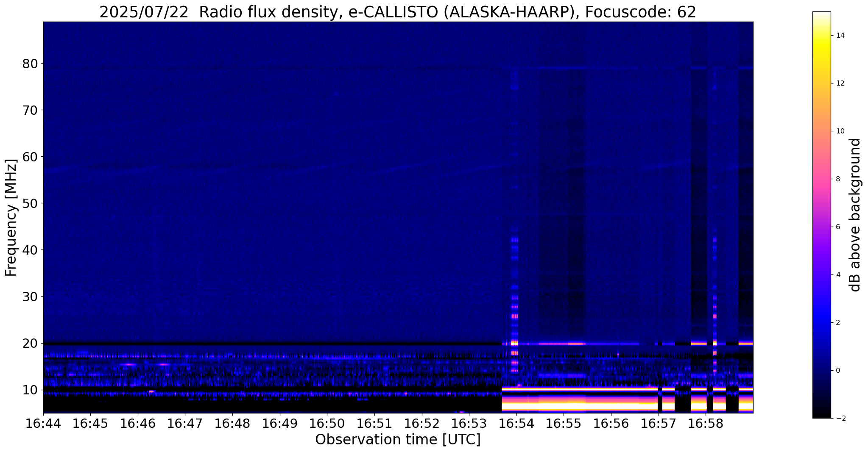Select the 50 tick on the frequency axis

click(x=30, y=204)
